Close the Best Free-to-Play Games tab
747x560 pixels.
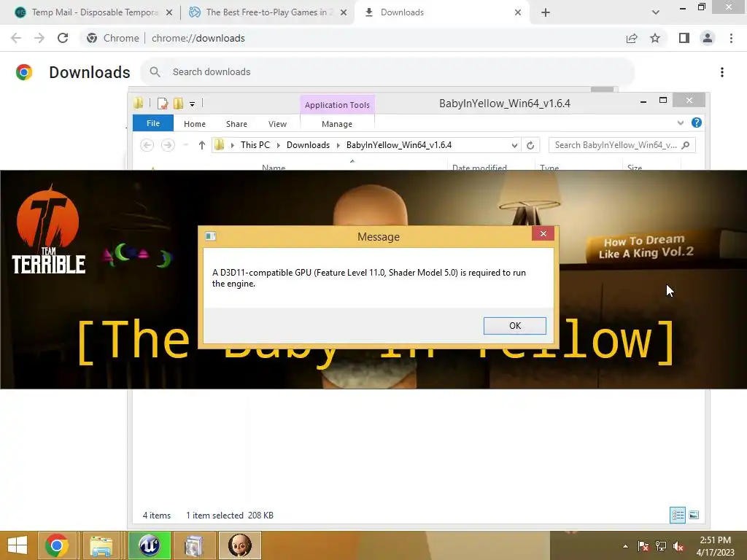point(344,12)
